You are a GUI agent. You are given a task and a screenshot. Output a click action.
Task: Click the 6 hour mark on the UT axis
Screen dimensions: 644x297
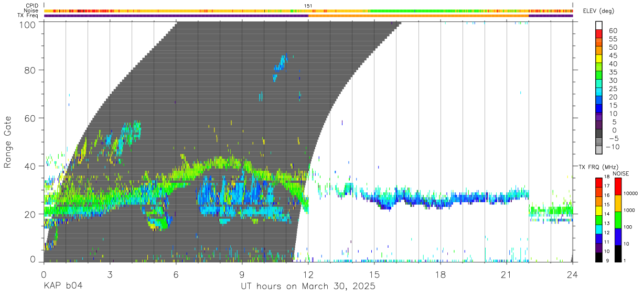point(176,274)
